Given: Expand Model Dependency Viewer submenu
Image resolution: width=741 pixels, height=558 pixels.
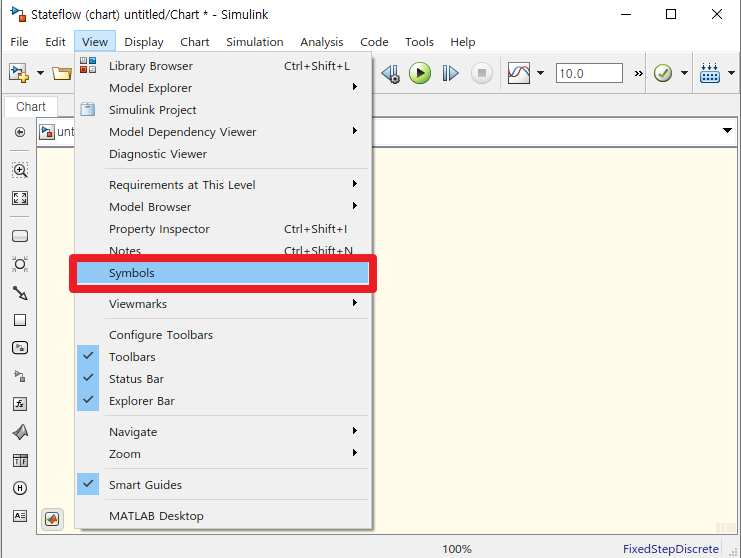Looking at the screenshot, I should [x=223, y=132].
